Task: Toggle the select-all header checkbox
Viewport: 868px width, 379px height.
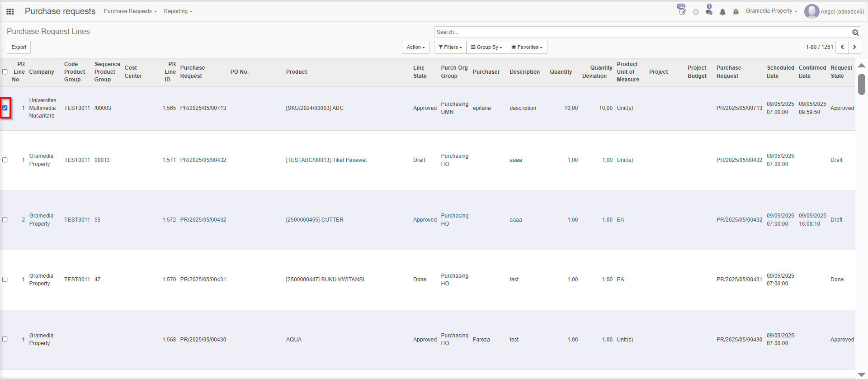Action: [5, 72]
